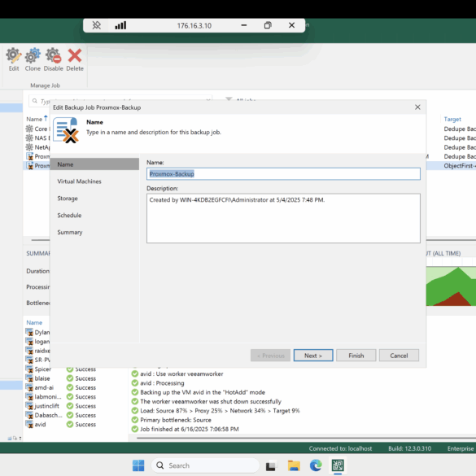Click the Target column header
The height and width of the screenshot is (476, 476).
point(452,119)
